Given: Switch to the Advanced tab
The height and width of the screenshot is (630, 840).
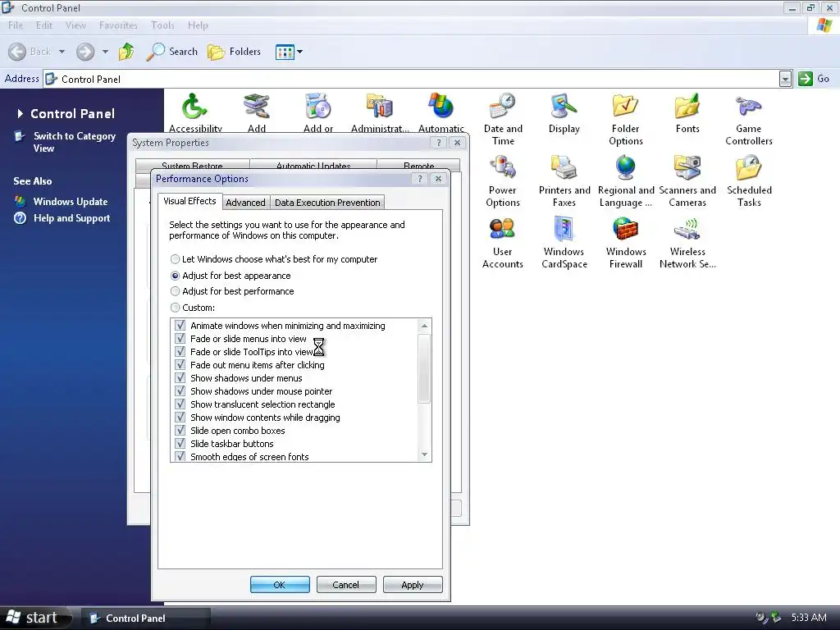Looking at the screenshot, I should point(245,203).
